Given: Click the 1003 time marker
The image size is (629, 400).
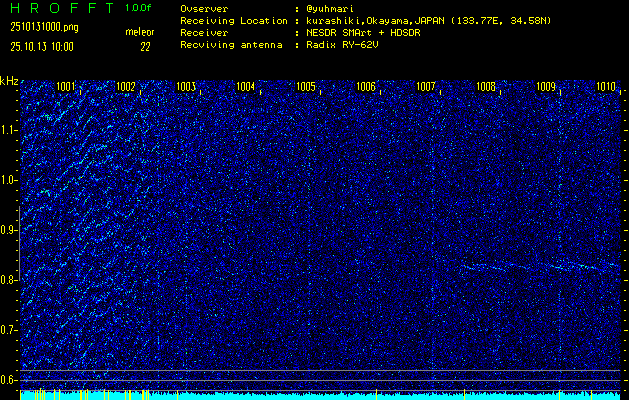Looking at the screenshot, I should click(186, 87).
